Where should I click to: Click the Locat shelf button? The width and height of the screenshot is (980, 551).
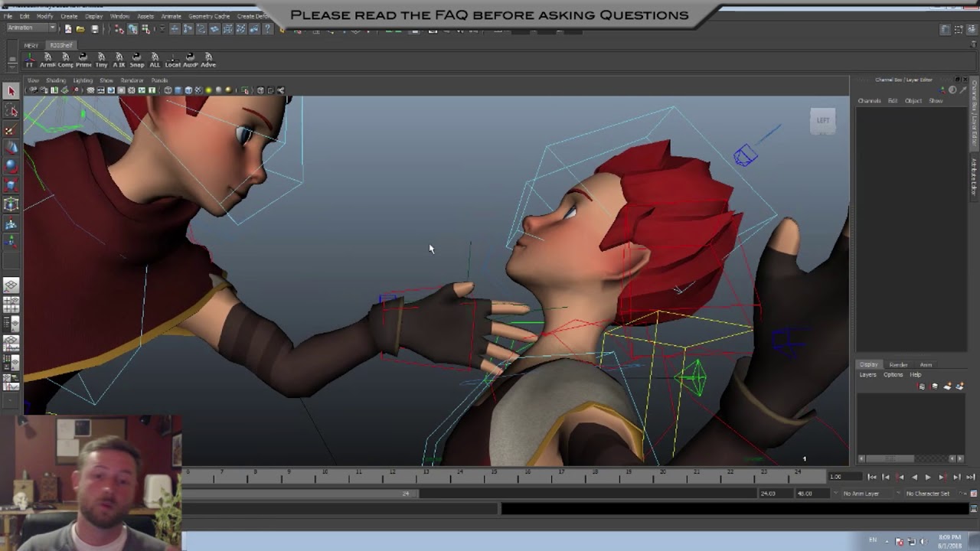click(172, 60)
